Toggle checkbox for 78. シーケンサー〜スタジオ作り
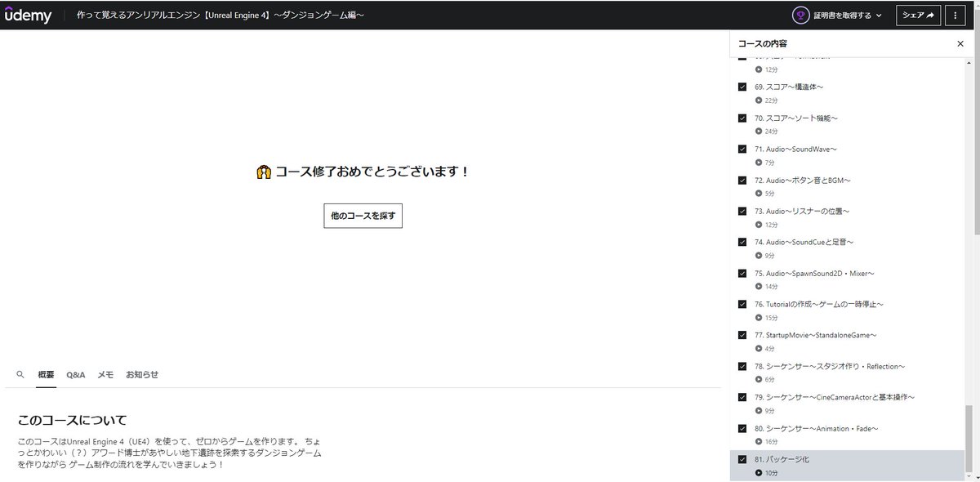Image resolution: width=980 pixels, height=482 pixels. click(x=742, y=366)
